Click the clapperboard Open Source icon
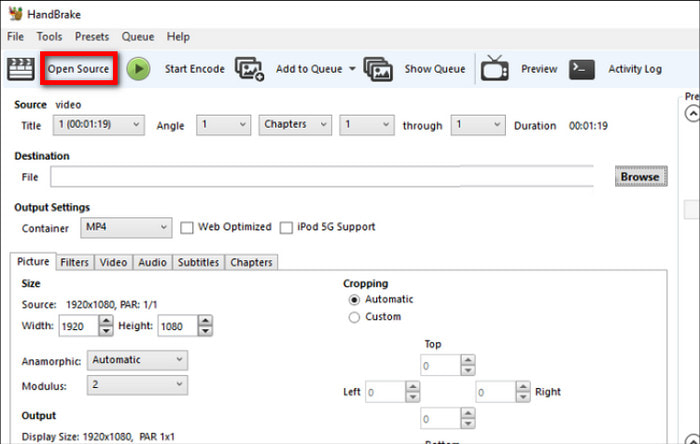This screenshot has height=444, width=700. click(21, 69)
